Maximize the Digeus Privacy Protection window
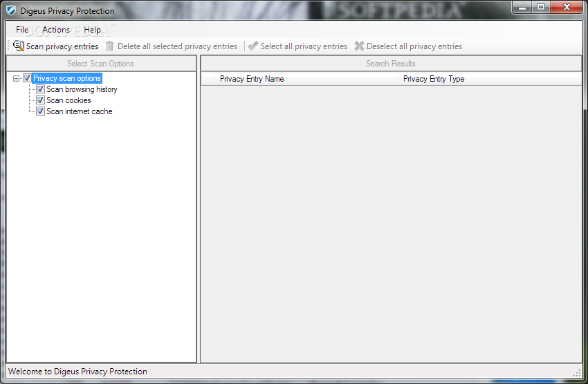The image size is (588, 384). coord(541,7)
